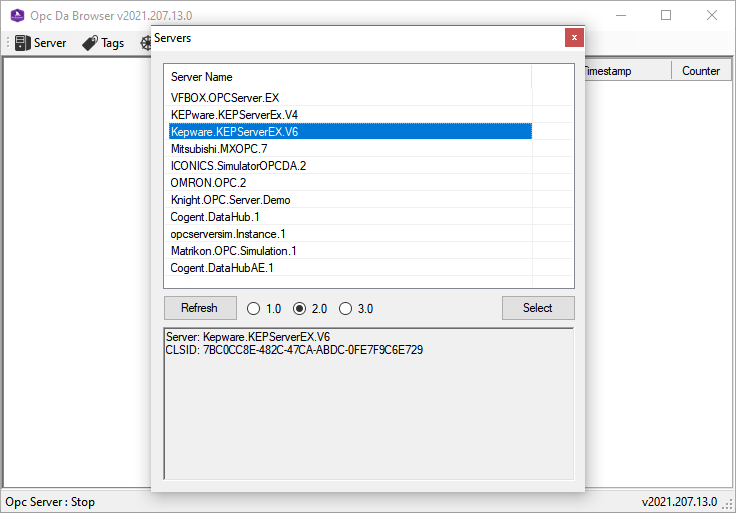Select VFBOX.OPCServer.EX in the list
The height and width of the screenshot is (513, 736).
click(350, 98)
